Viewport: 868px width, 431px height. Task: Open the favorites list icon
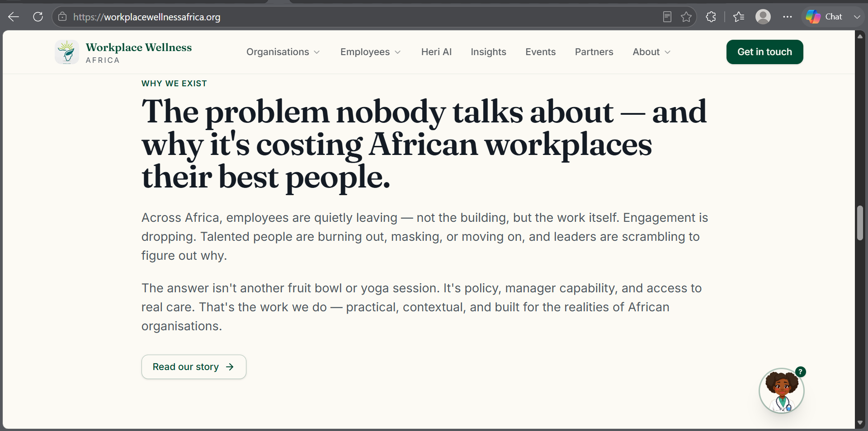click(739, 17)
